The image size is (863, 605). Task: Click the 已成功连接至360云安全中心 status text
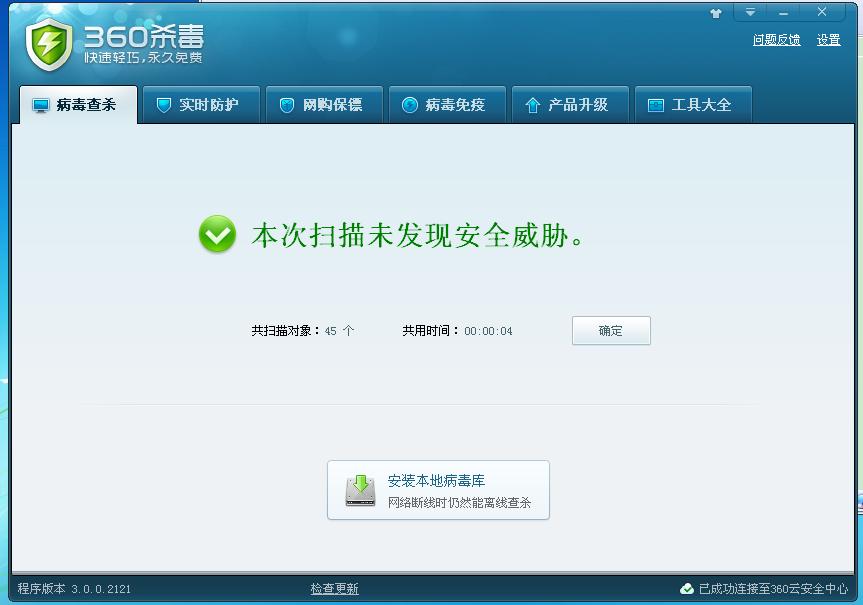(773, 589)
